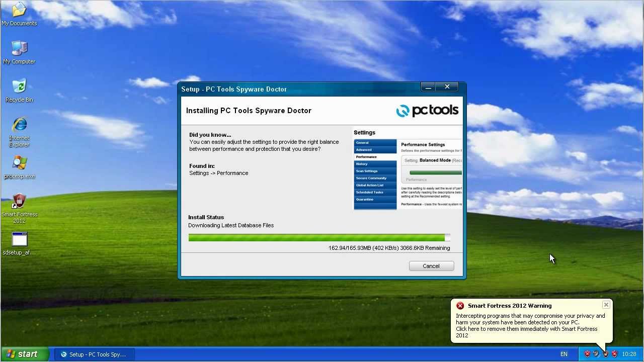Image resolution: width=644 pixels, height=362 pixels.
Task: Open the Windows start menu
Action: click(x=24, y=354)
